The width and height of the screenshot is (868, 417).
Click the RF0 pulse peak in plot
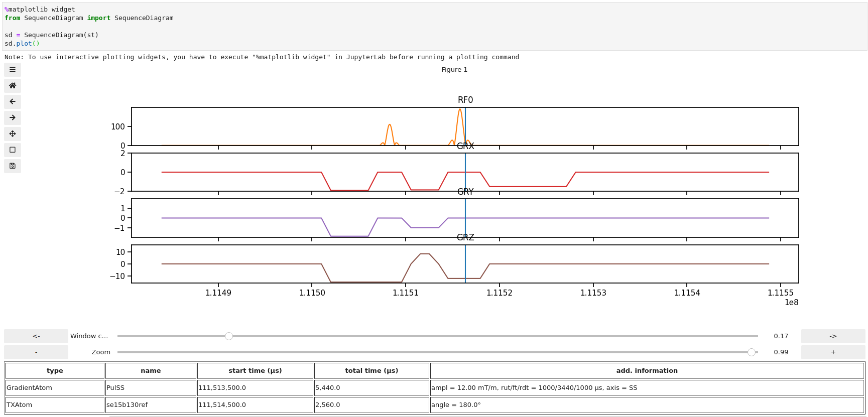coord(460,110)
